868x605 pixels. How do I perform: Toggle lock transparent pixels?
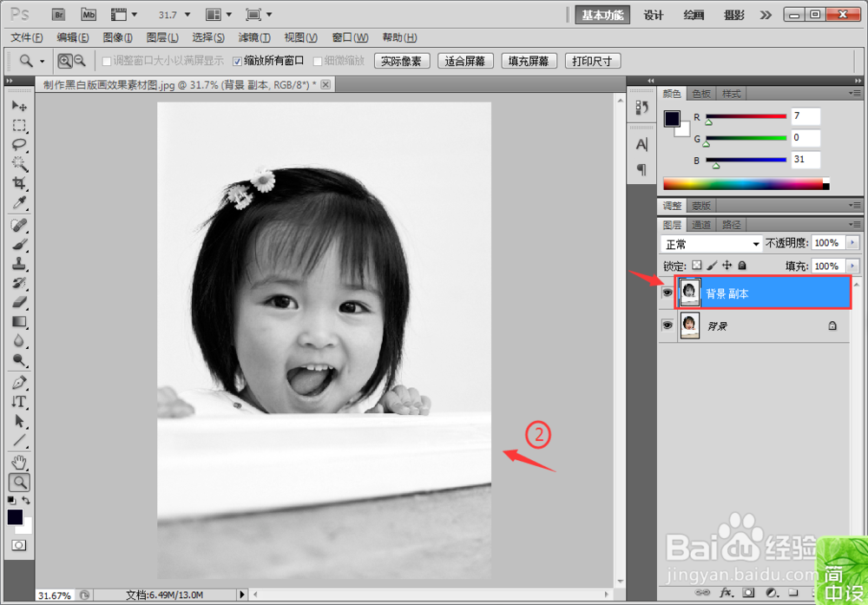pos(697,266)
